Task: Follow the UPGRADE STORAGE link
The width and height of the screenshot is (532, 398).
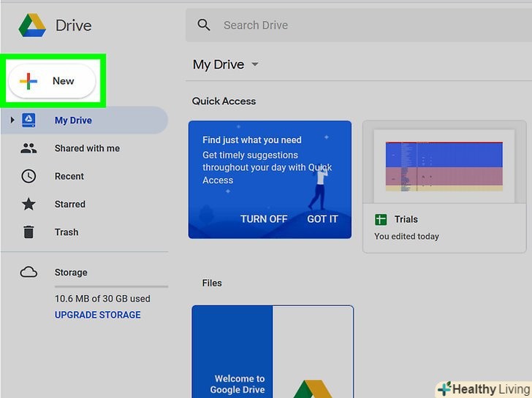Action: [x=98, y=315]
